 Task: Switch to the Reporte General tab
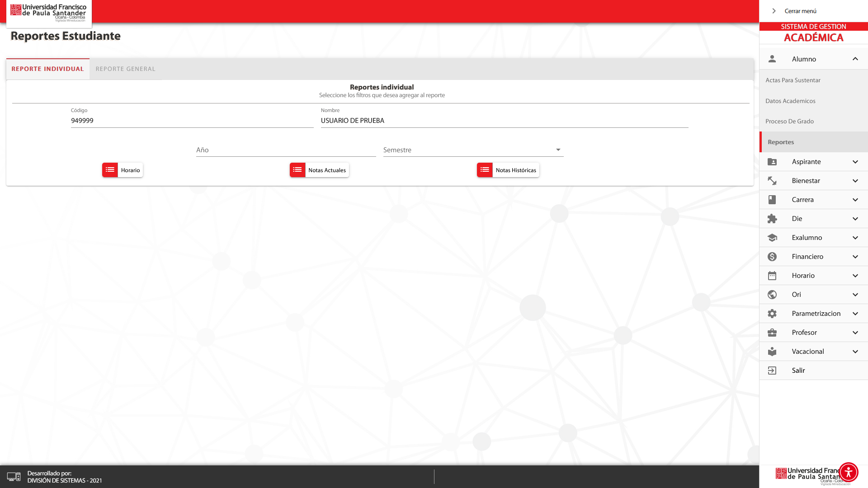(125, 69)
